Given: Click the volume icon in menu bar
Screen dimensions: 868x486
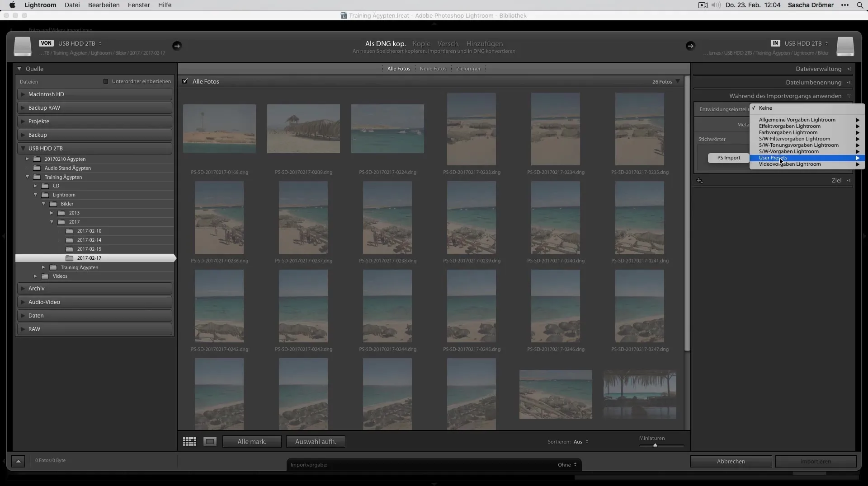Looking at the screenshot, I should (x=715, y=5).
